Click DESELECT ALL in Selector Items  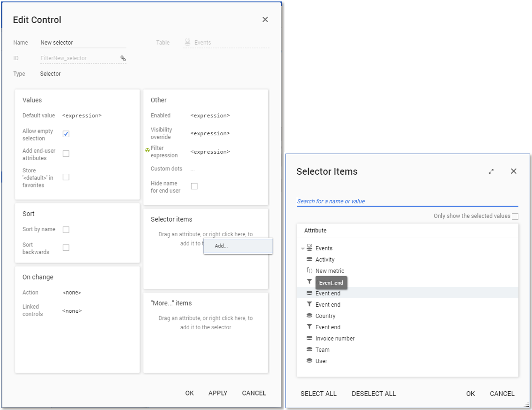coord(374,394)
